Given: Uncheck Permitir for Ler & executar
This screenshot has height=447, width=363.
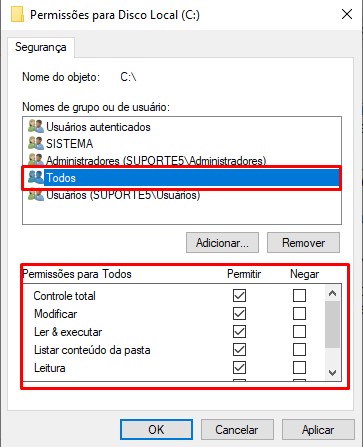Looking at the screenshot, I should 239,331.
